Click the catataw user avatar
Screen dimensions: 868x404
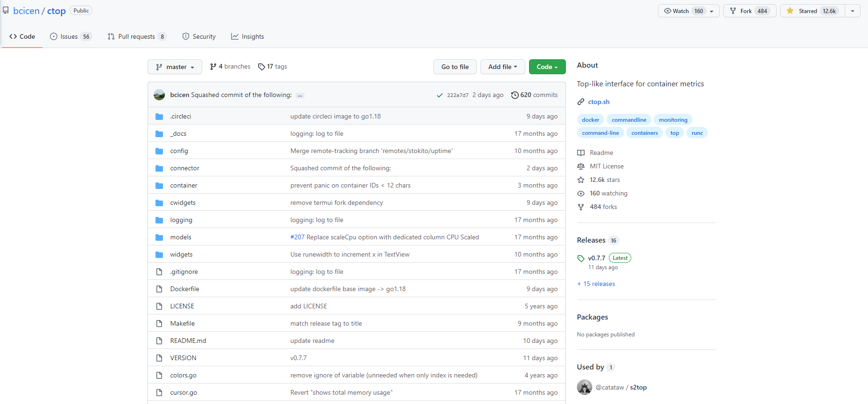585,387
